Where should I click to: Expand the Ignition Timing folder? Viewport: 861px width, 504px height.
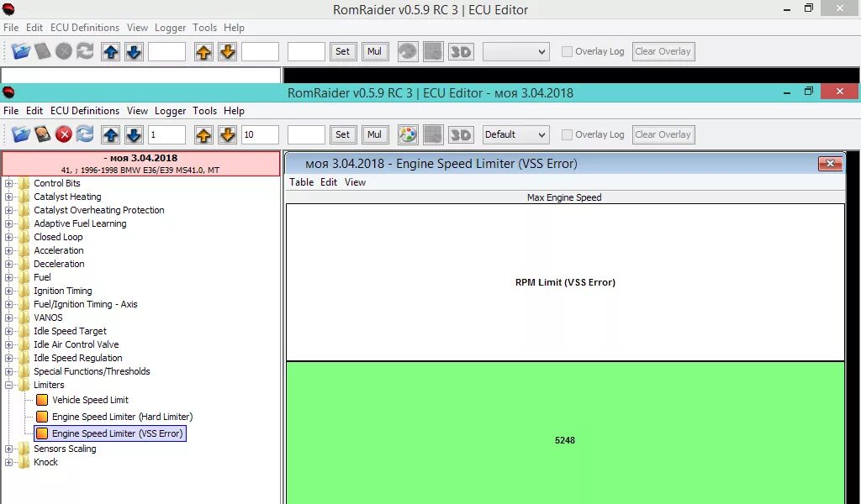pyautogui.click(x=8, y=291)
